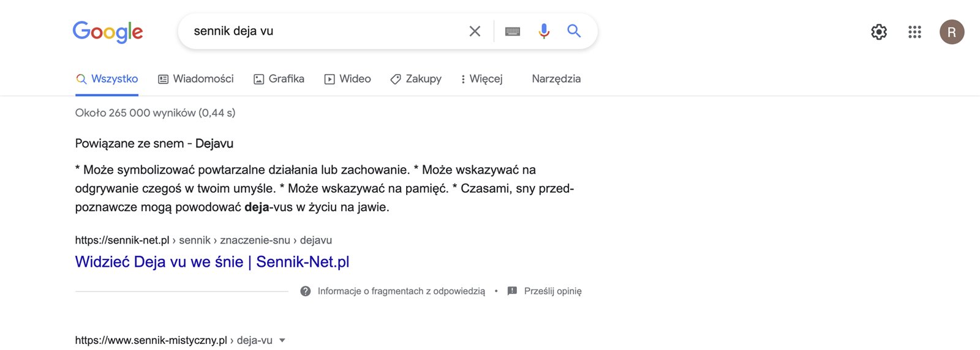980x350 pixels.
Task: Click the feedback flag icon
Action: point(513,291)
